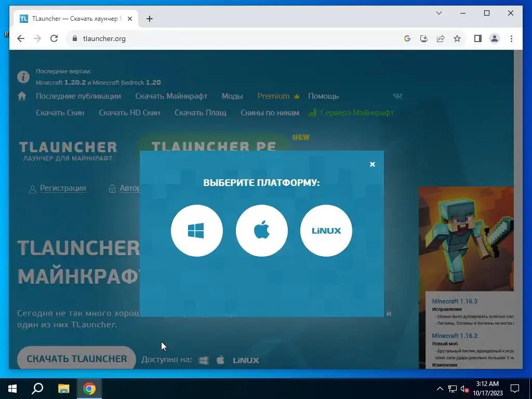This screenshot has width=532, height=399.
Task: Open Windows taskbar search
Action: [37, 389]
